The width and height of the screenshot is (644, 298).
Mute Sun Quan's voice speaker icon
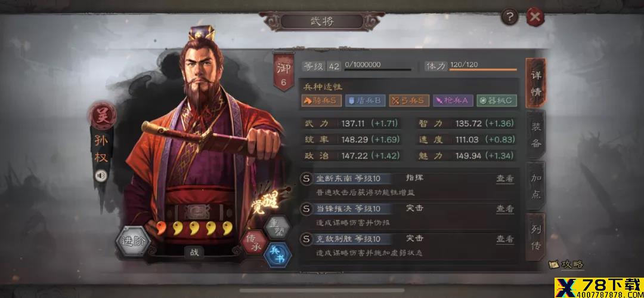tap(101, 176)
